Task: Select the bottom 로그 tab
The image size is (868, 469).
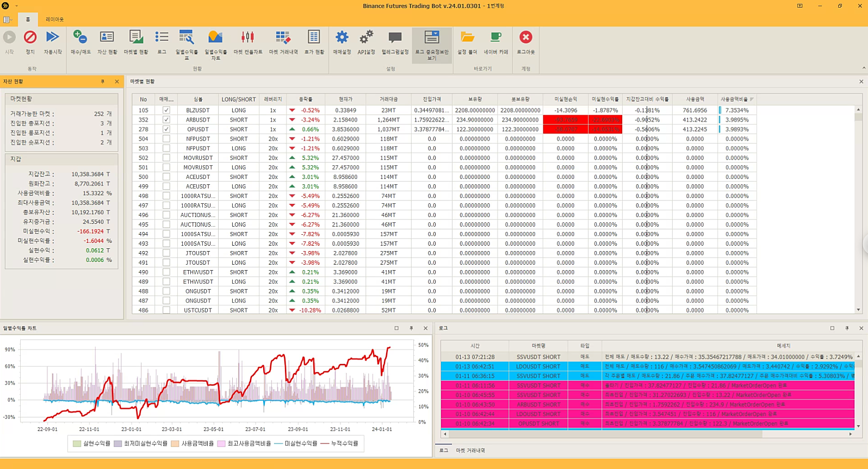Action: (x=444, y=451)
